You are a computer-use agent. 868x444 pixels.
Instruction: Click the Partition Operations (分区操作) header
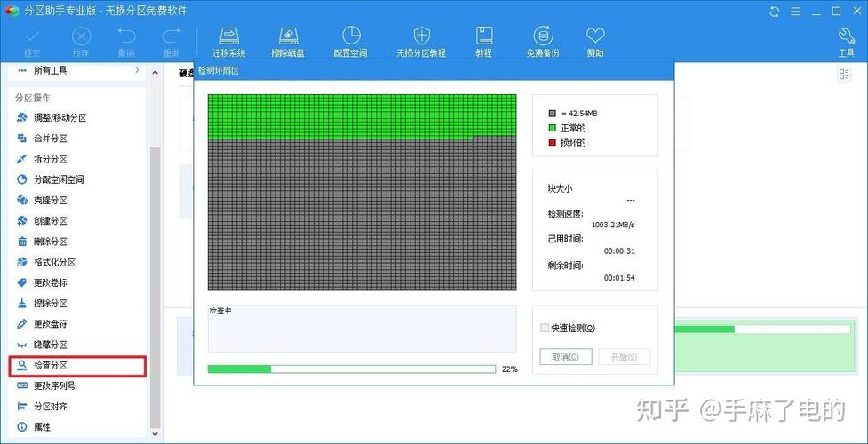click(x=33, y=98)
